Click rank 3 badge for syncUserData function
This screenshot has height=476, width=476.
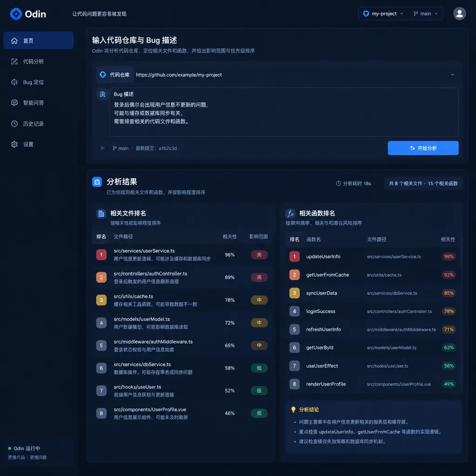[294, 293]
